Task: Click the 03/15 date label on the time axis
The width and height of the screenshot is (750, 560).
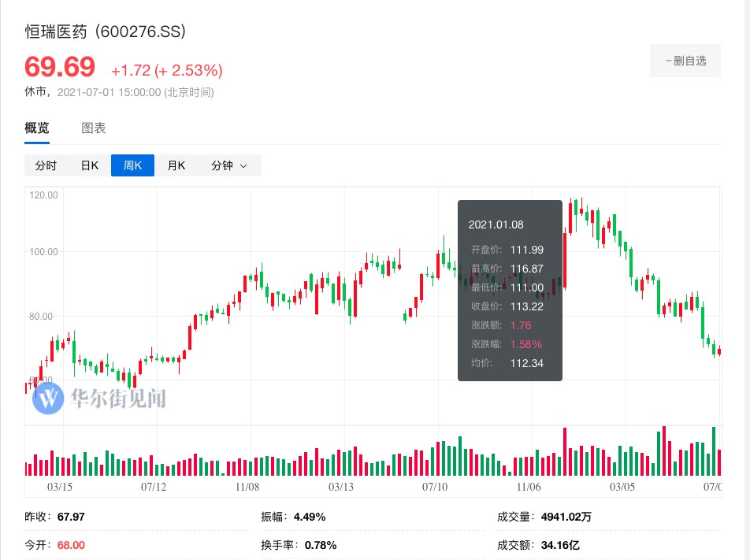Action: [x=60, y=488]
